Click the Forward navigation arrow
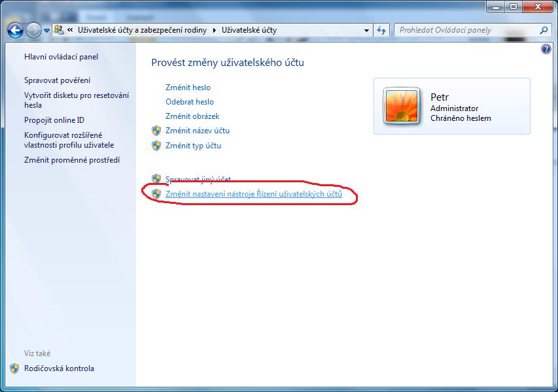This screenshot has width=558, height=392. coord(33,31)
